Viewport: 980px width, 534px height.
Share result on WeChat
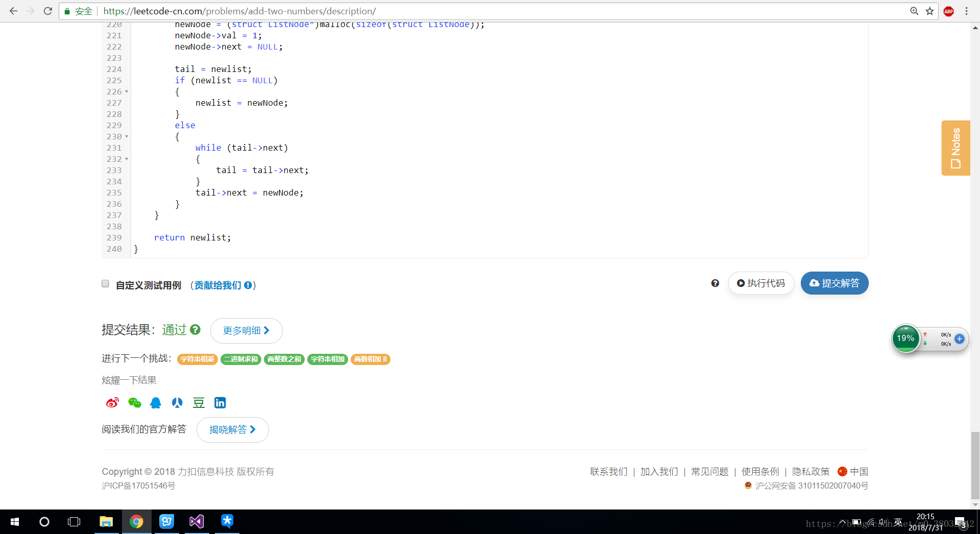[135, 403]
